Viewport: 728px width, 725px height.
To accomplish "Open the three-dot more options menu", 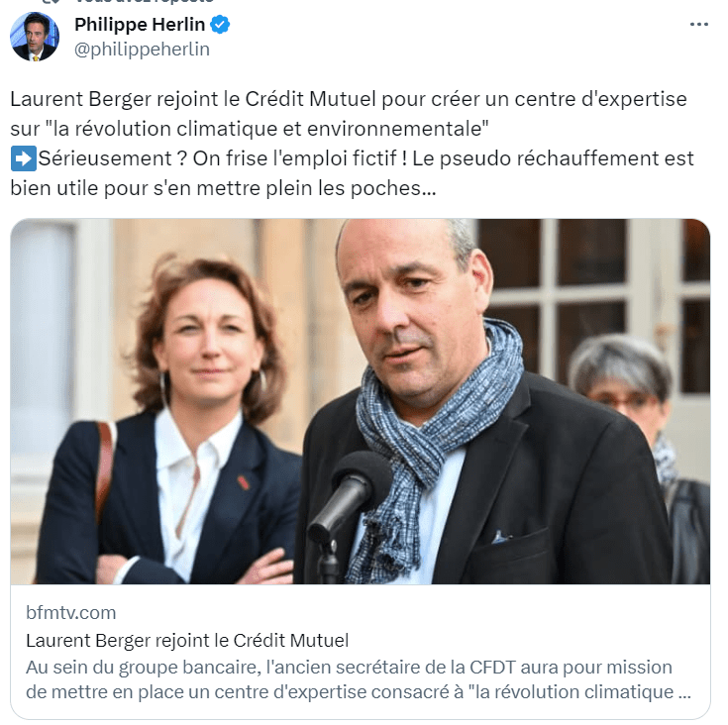I will point(698,24).
